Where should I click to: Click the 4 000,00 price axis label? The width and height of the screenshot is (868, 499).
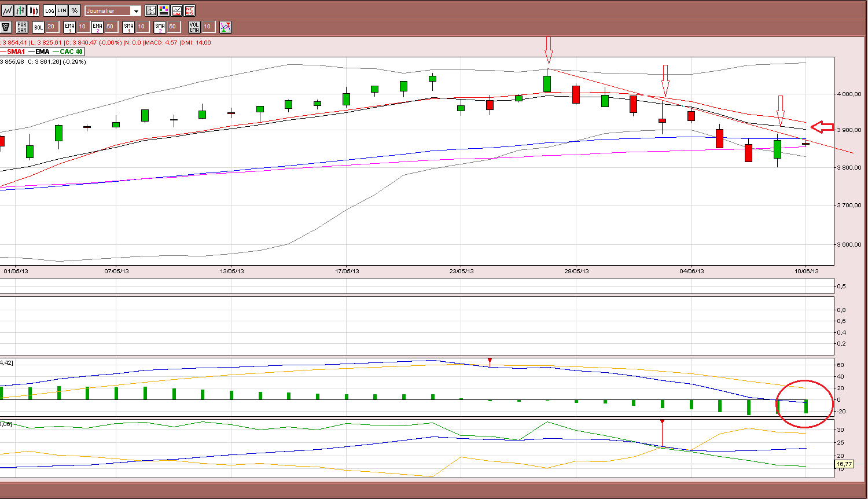pos(849,94)
